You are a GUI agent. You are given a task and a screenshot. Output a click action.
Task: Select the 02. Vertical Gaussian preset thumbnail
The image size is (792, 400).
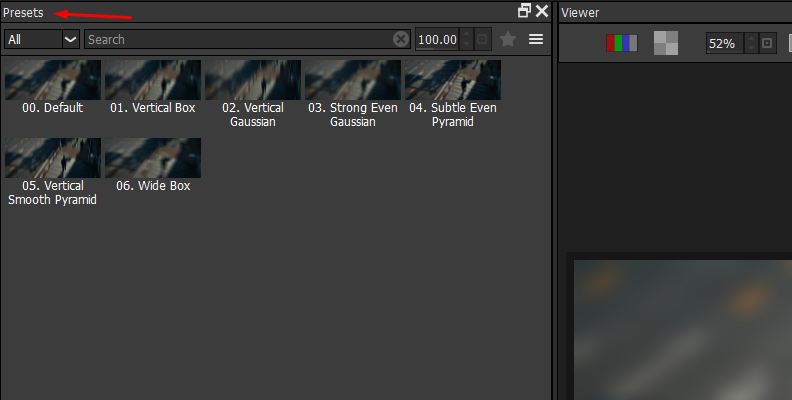click(253, 80)
